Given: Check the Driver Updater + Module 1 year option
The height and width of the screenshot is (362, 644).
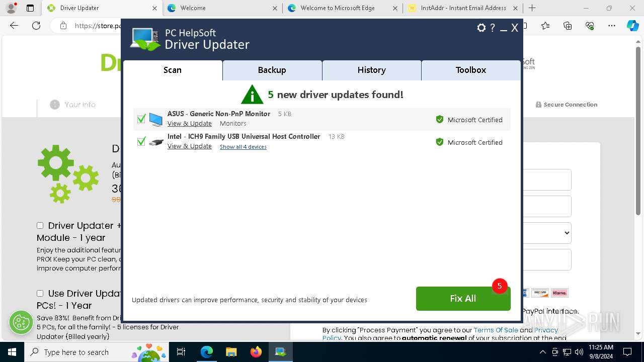Looking at the screenshot, I should click(40, 226).
